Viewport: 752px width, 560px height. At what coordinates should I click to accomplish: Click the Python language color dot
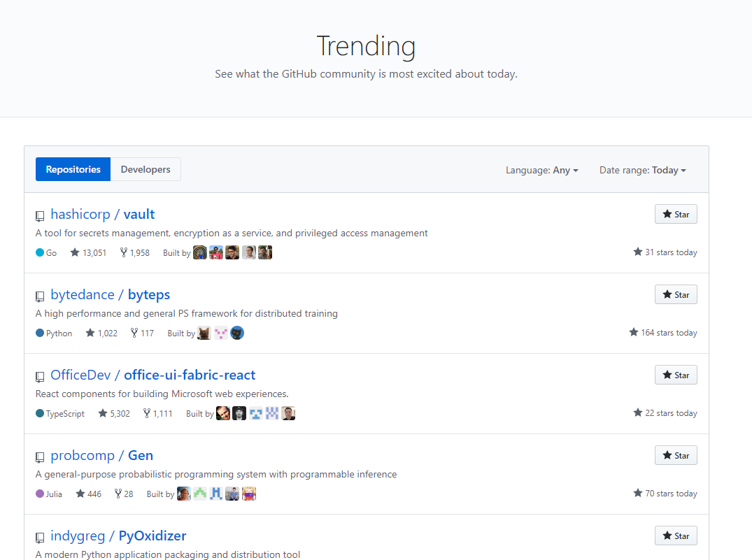point(40,333)
